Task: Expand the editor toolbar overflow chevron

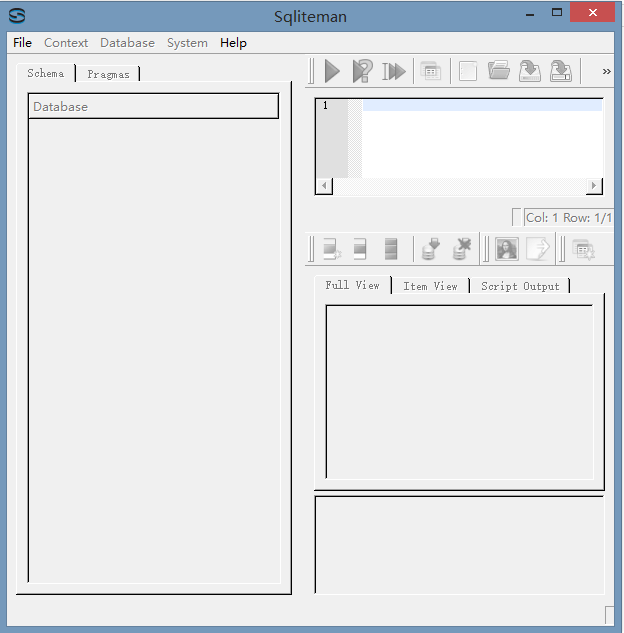Action: [x=606, y=71]
